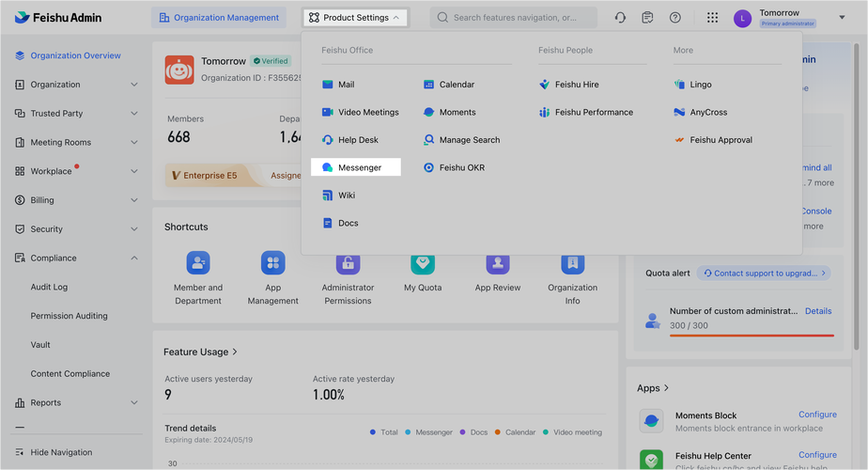The height and width of the screenshot is (470, 868).
Task: Open My Quota shortcut
Action: click(x=423, y=274)
